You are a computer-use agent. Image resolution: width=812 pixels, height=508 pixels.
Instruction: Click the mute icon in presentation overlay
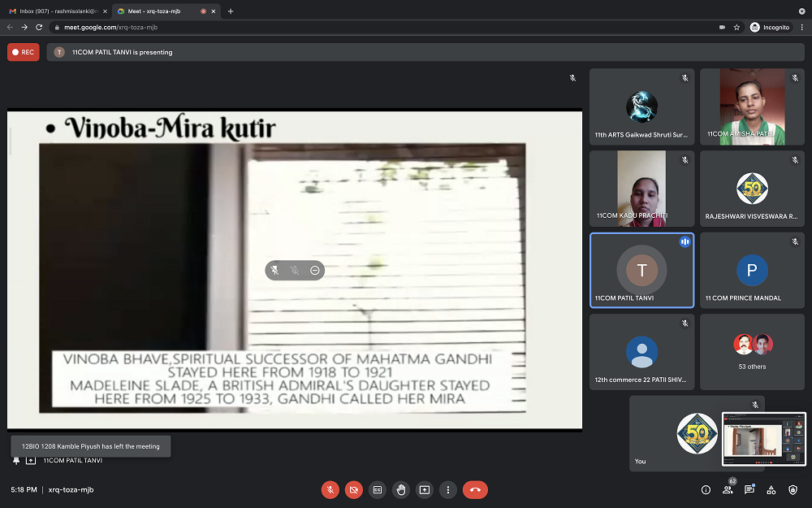295,270
